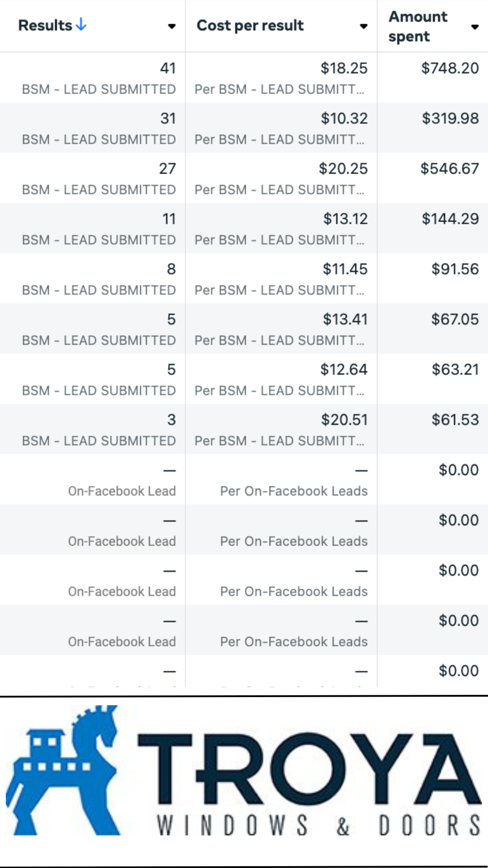
Task: Select the Cost per result column header
Action: pyautogui.click(x=250, y=25)
